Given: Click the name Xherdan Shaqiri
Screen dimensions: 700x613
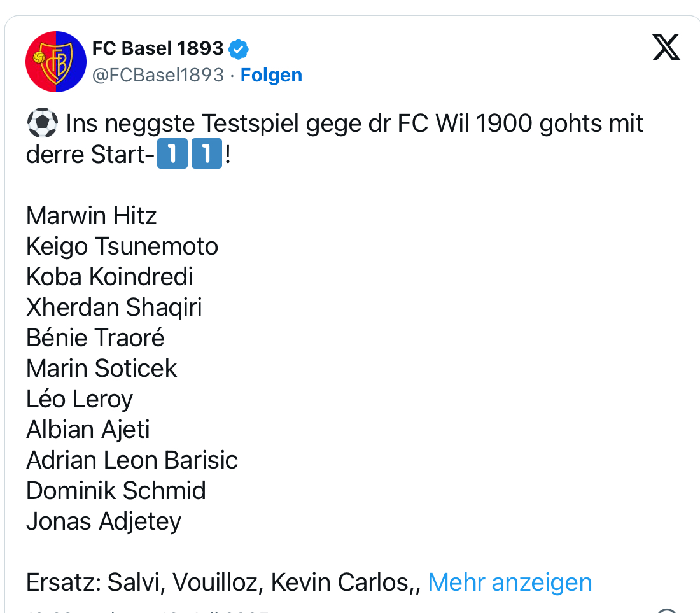Looking at the screenshot, I should pos(114,307).
